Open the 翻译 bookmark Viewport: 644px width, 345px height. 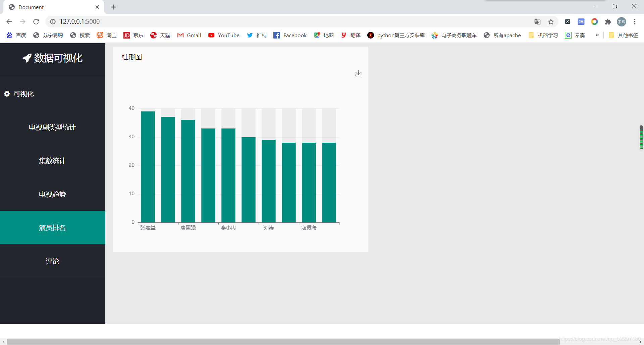click(351, 35)
